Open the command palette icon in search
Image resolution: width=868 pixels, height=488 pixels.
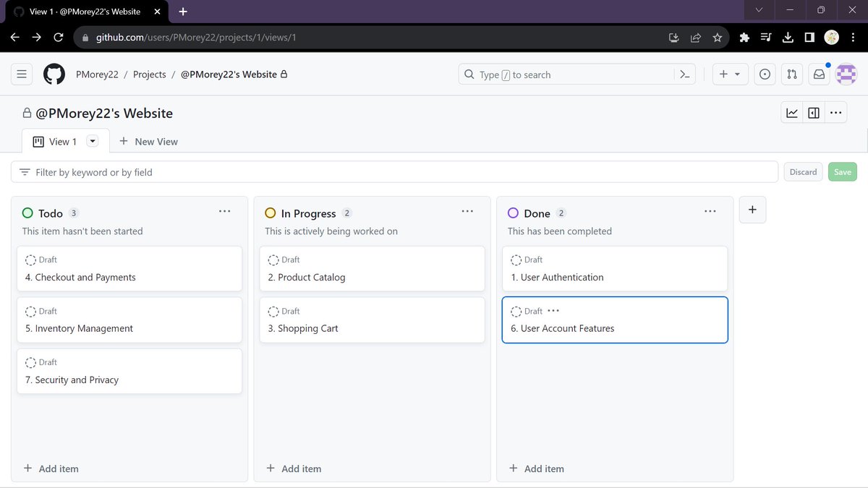coord(684,74)
